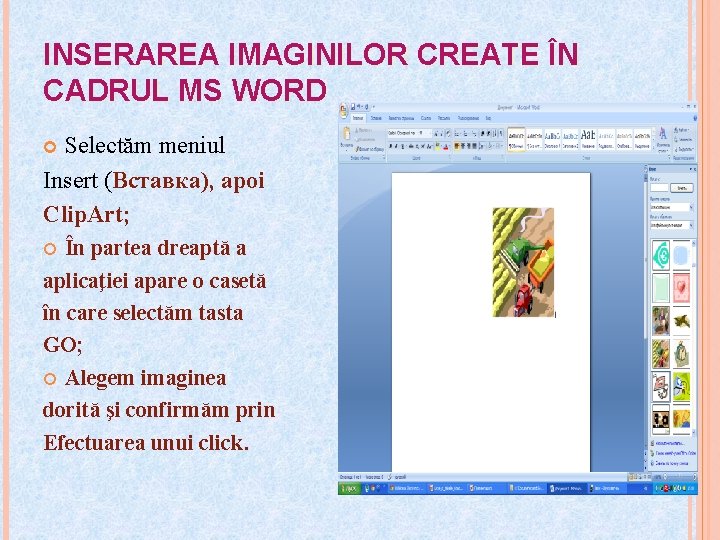This screenshot has width=720, height=540.
Task: Toggle Bold formatting in the ribbon
Action: pyautogui.click(x=390, y=146)
